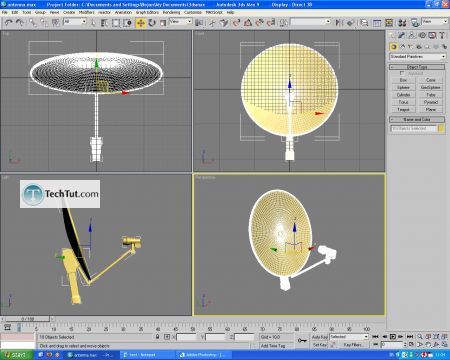Open the Rendering menu
This screenshot has height=360, width=450.
tap(171, 12)
